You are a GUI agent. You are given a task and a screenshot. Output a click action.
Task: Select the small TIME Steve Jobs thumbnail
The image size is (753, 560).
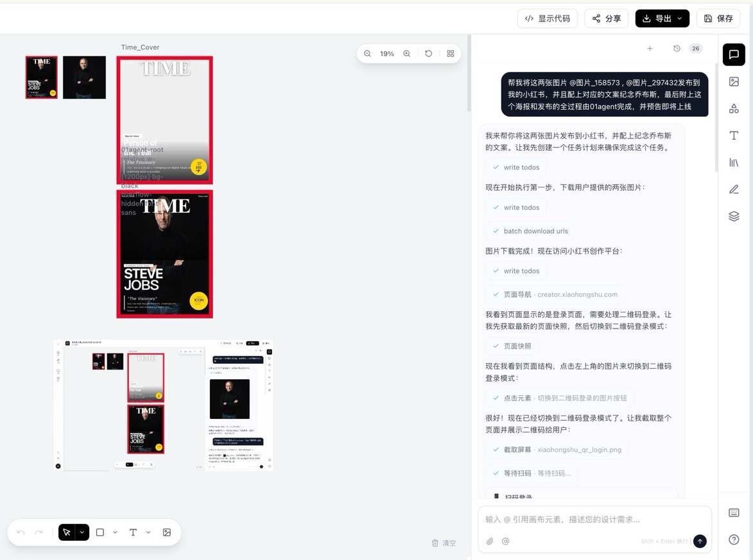(41, 77)
